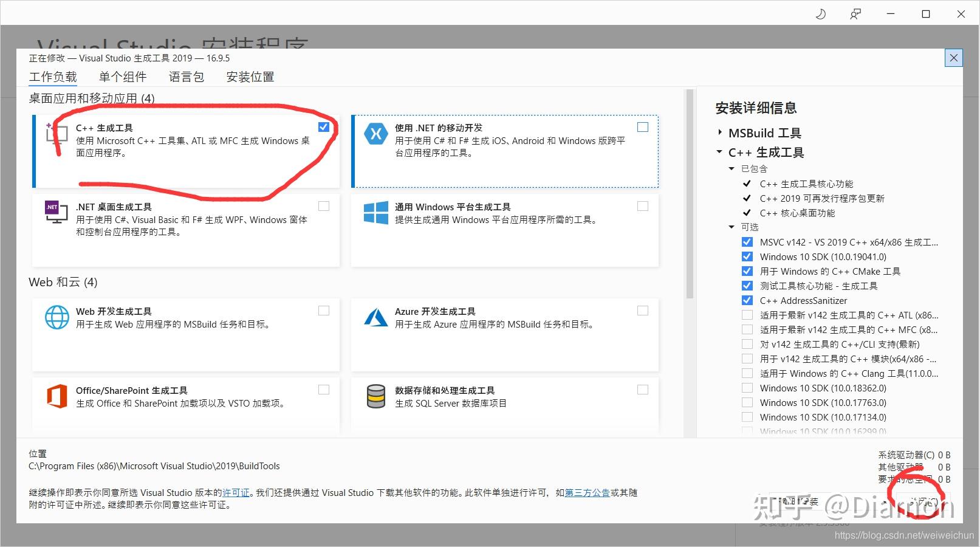This screenshot has width=980, height=547.
Task: Switch to the 工作负载 tab
Action: pos(53,77)
